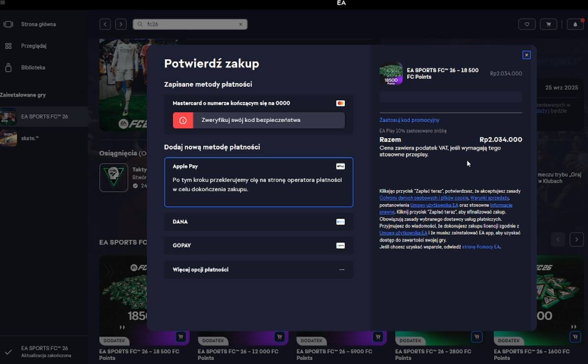Click the Aktualizacja zakończona status entry
588x364 pixels.
[46, 355]
